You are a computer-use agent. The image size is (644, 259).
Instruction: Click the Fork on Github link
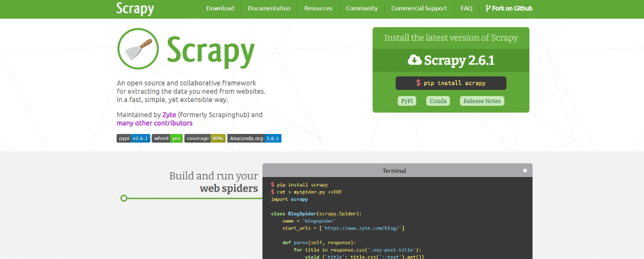(509, 8)
